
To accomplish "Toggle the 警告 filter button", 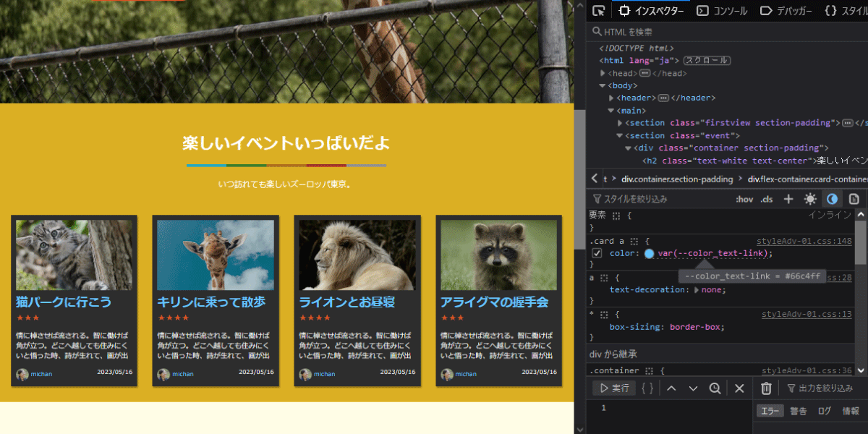I will pyautogui.click(x=798, y=411).
